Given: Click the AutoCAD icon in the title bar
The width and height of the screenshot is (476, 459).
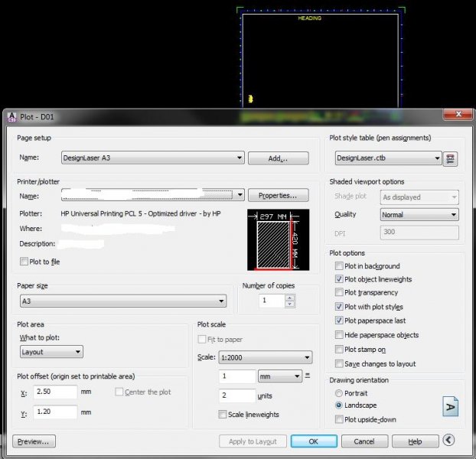Looking at the screenshot, I should (11, 116).
